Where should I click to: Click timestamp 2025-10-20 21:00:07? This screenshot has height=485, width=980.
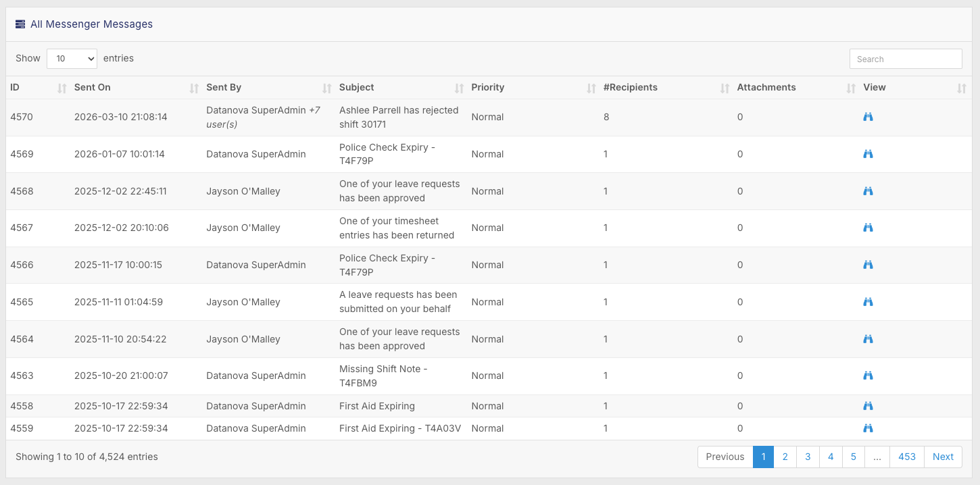coord(121,376)
